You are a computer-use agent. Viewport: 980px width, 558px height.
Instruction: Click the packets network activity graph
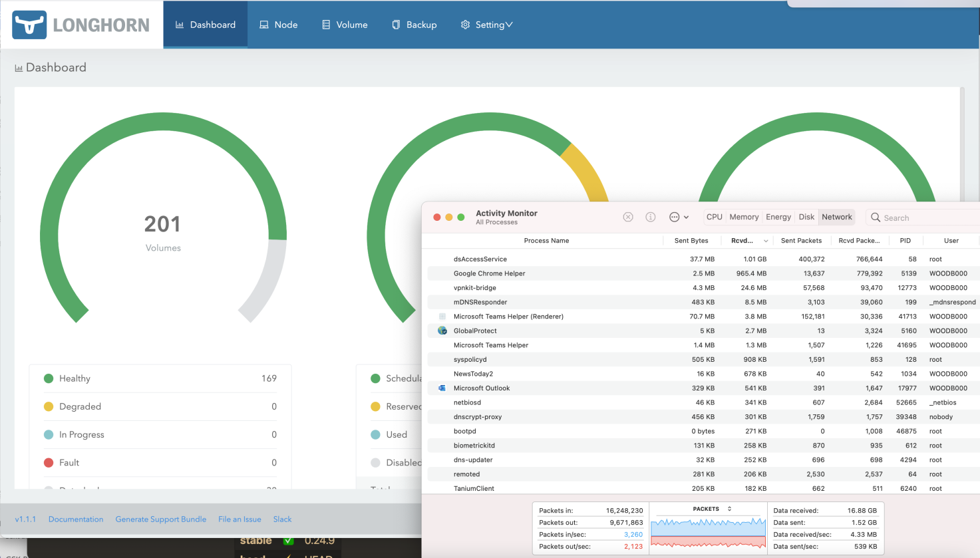coord(707,532)
